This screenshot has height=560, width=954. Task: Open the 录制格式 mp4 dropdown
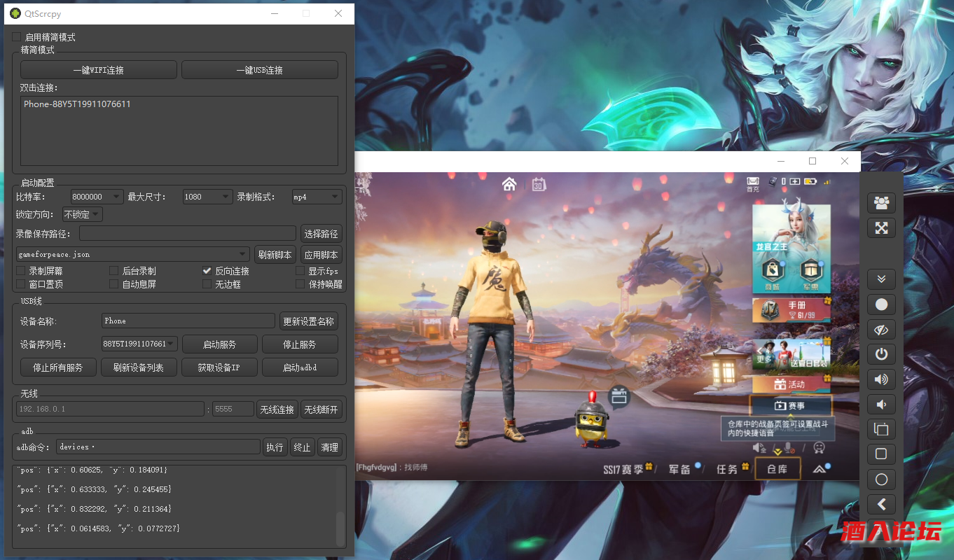click(317, 197)
